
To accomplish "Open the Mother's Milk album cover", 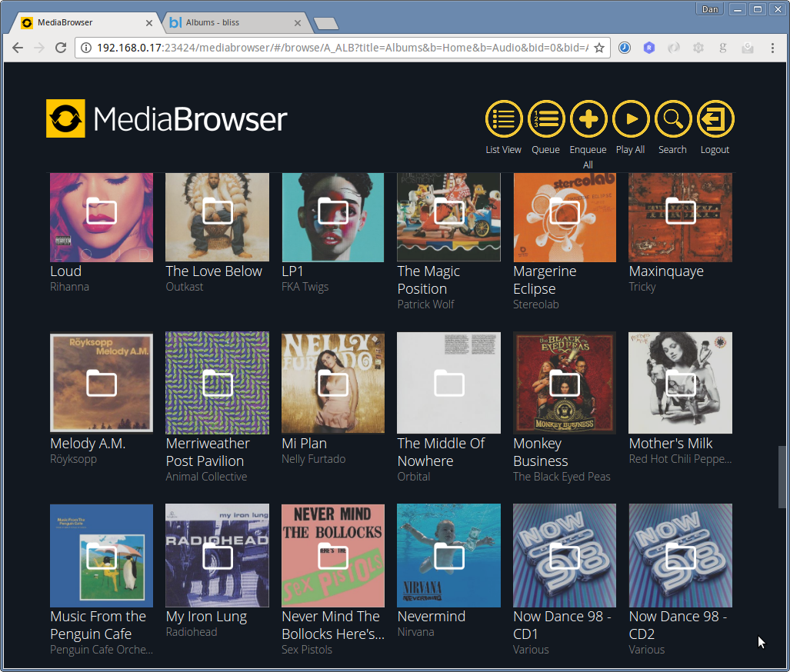I will pyautogui.click(x=681, y=382).
